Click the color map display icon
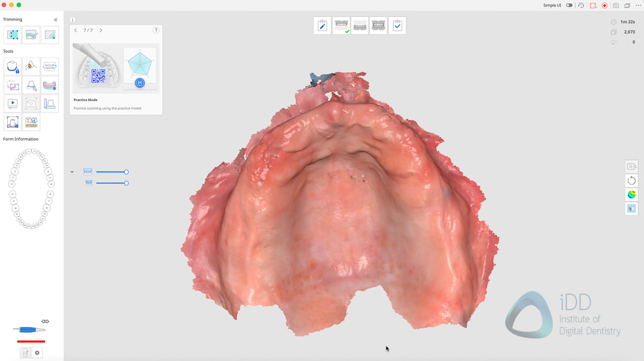This screenshot has width=644, height=361. click(x=631, y=194)
